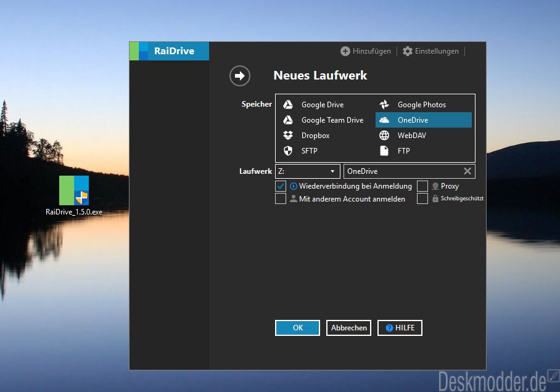560x392 pixels.
Task: Tick the Schreibgeschützt checkbox
Action: tap(422, 198)
